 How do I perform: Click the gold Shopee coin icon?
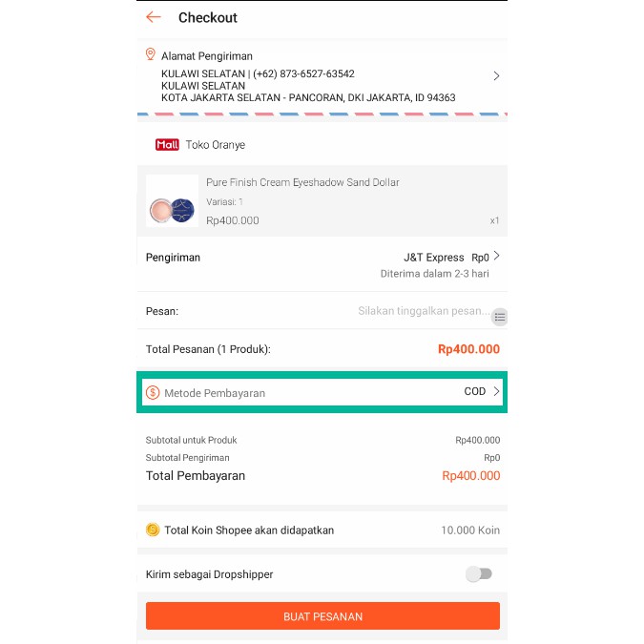click(153, 530)
